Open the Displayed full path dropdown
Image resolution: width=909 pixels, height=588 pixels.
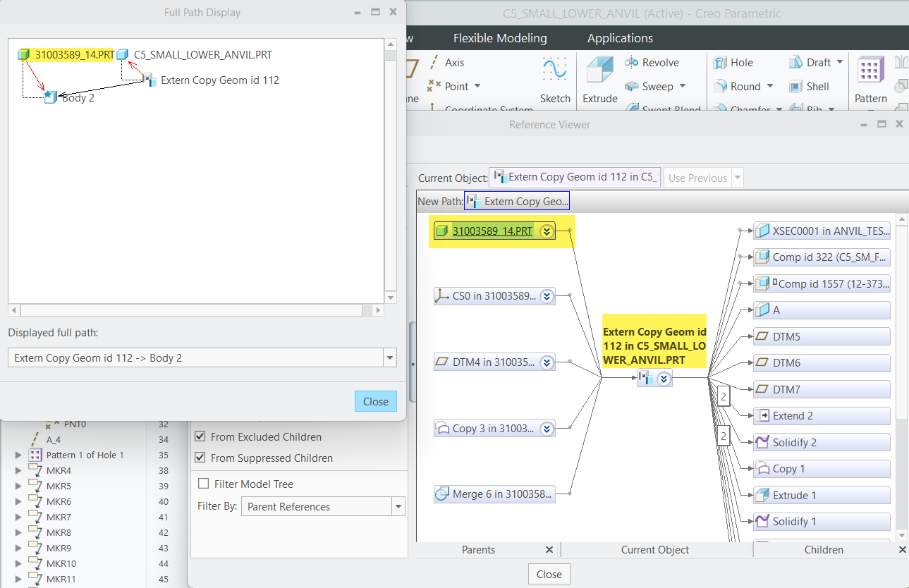pos(389,357)
